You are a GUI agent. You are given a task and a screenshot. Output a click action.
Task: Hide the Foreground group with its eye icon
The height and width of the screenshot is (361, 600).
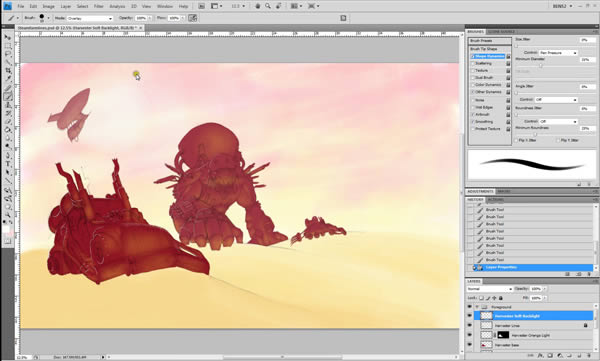click(470, 307)
